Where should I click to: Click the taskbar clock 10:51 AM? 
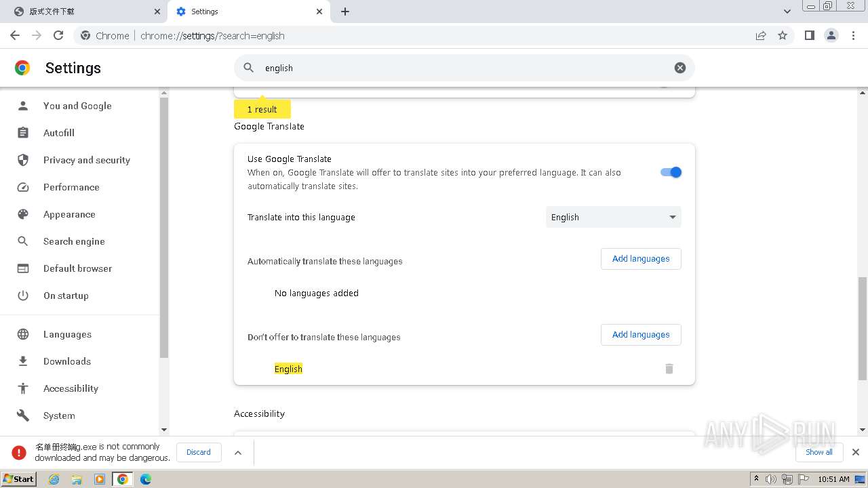pyautogui.click(x=833, y=479)
